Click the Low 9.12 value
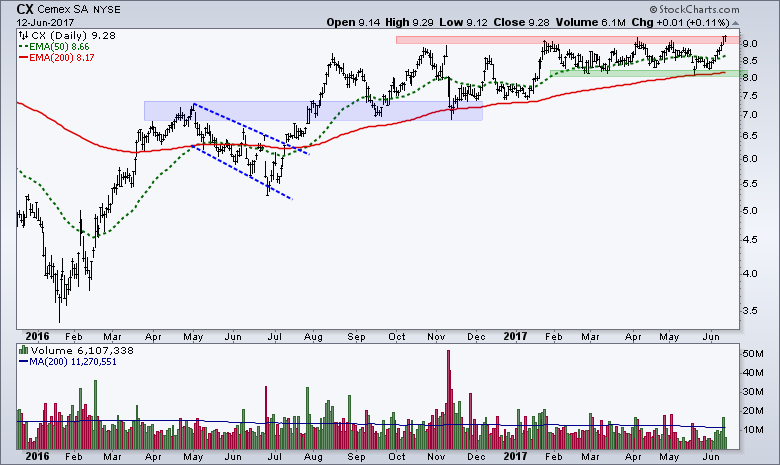Viewport: 780px width, 465px height. [463, 22]
